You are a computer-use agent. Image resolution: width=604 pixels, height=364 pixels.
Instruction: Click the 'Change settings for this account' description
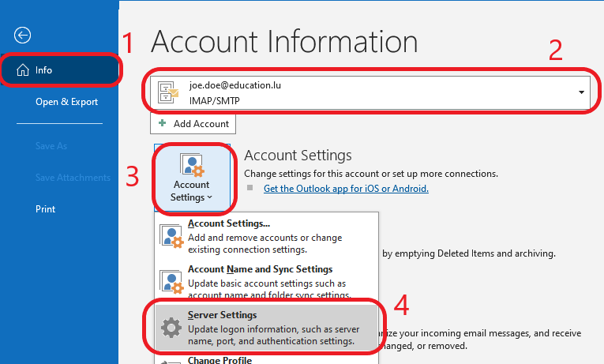point(371,174)
